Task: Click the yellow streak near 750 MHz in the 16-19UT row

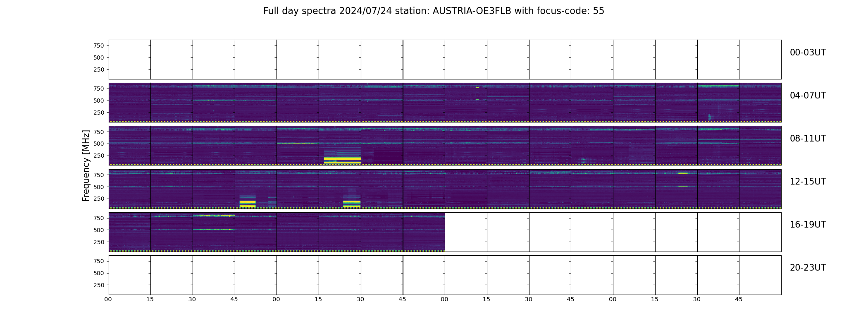Action: point(214,215)
